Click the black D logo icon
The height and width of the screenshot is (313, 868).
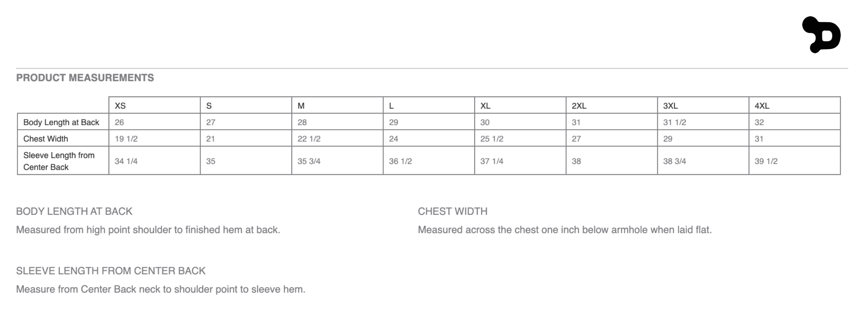[x=822, y=35]
